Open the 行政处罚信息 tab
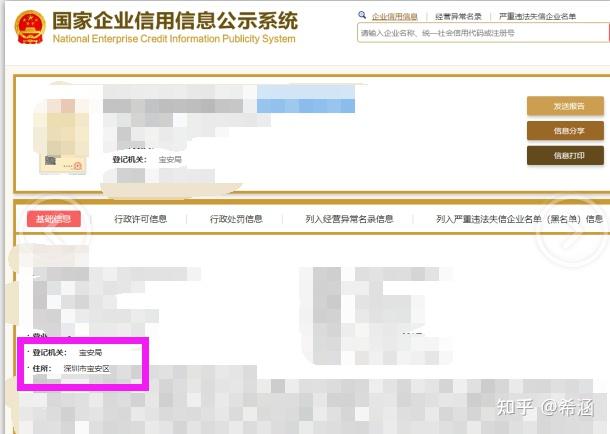Viewport: 610px width, 434px height. tap(236, 219)
